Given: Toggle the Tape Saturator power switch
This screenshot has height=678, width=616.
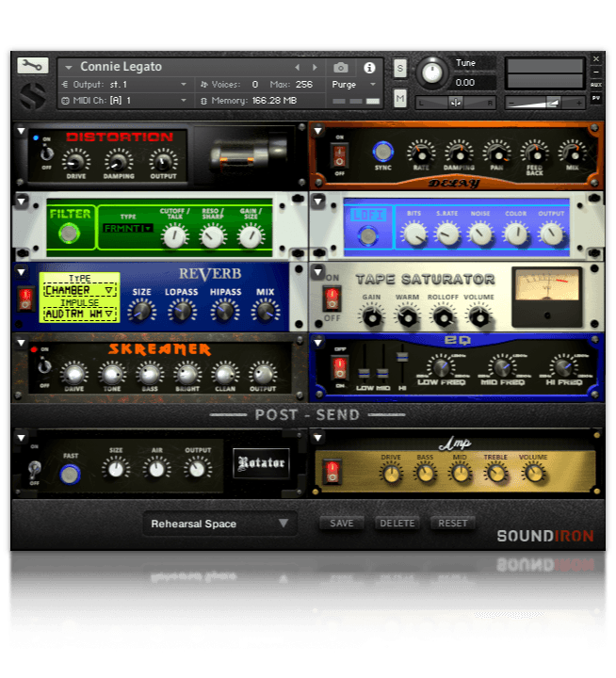Looking at the screenshot, I should (x=332, y=299).
